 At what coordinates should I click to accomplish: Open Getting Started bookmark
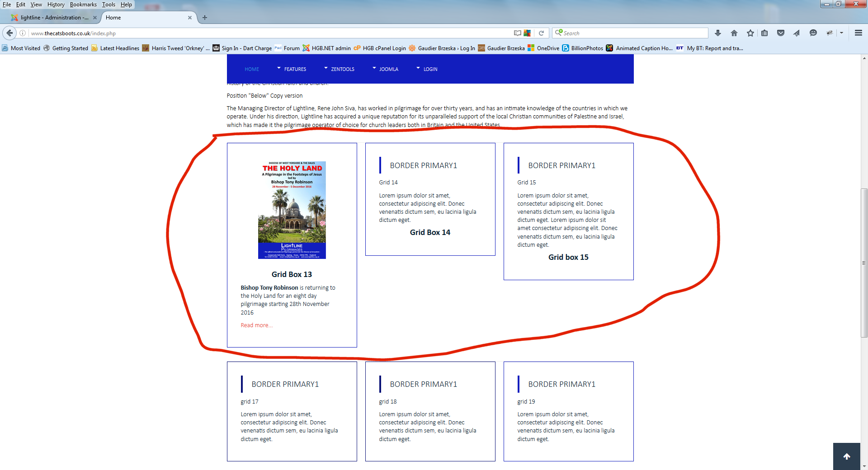click(66, 48)
